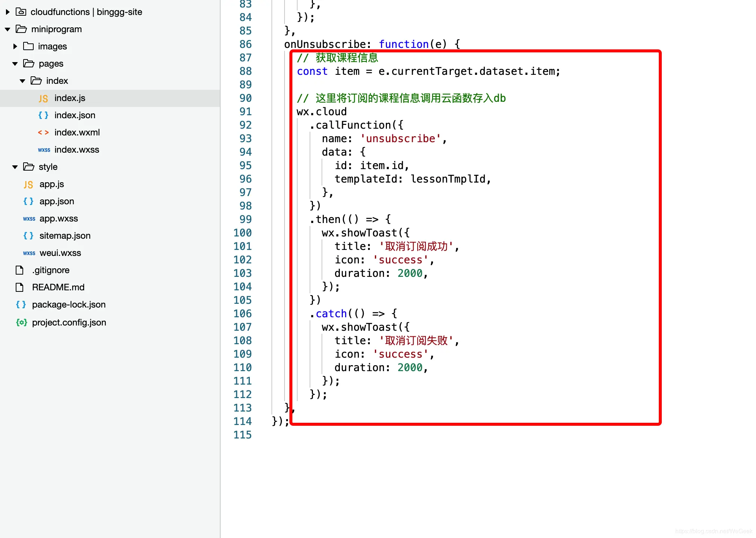This screenshot has width=756, height=538.
Task: Click the gear-braces icon for project.config.json
Action: tap(21, 323)
